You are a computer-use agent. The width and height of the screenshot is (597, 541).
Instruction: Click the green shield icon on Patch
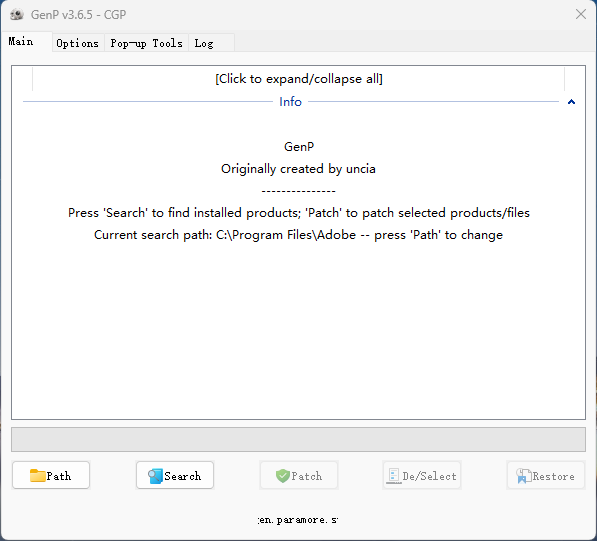point(283,476)
